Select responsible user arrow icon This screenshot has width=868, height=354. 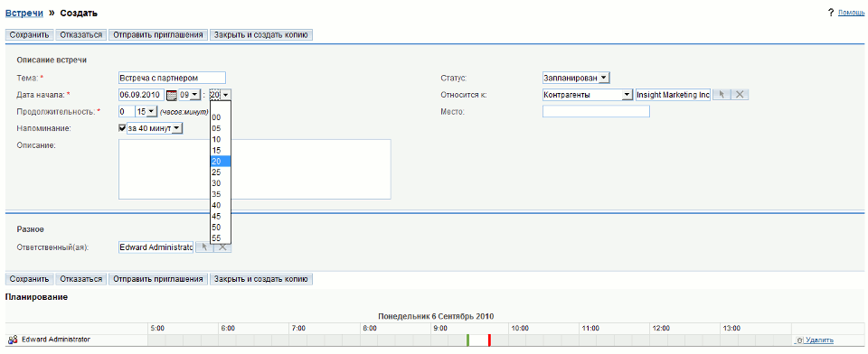[x=203, y=247]
